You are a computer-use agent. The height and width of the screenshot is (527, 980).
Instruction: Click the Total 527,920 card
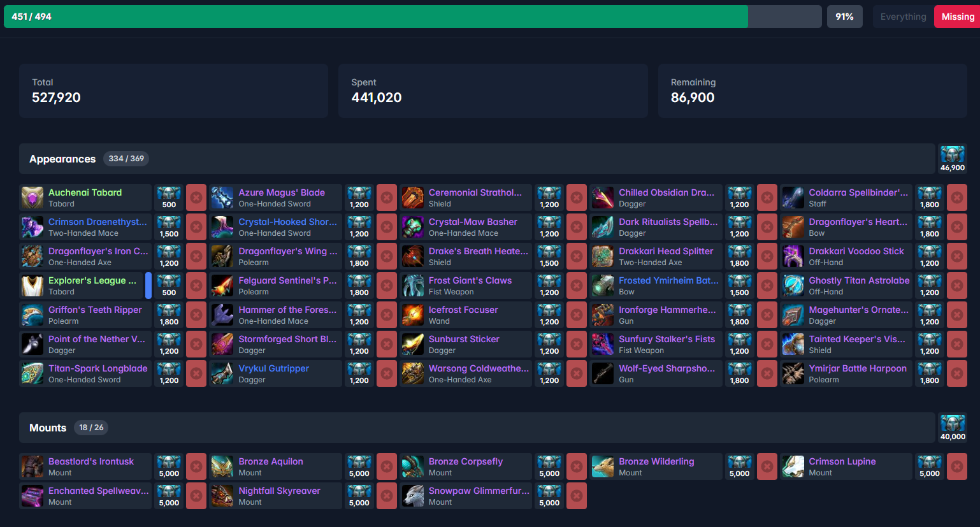click(x=173, y=90)
